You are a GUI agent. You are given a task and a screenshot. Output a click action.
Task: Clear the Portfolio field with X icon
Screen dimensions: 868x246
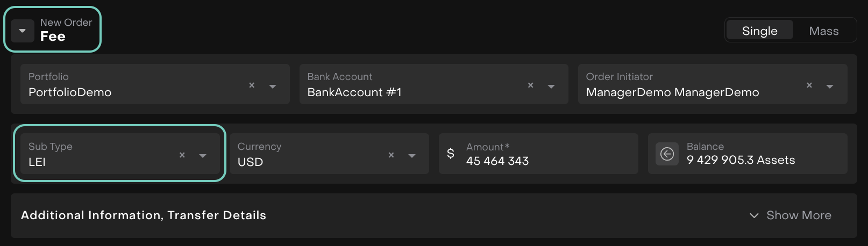point(252,85)
